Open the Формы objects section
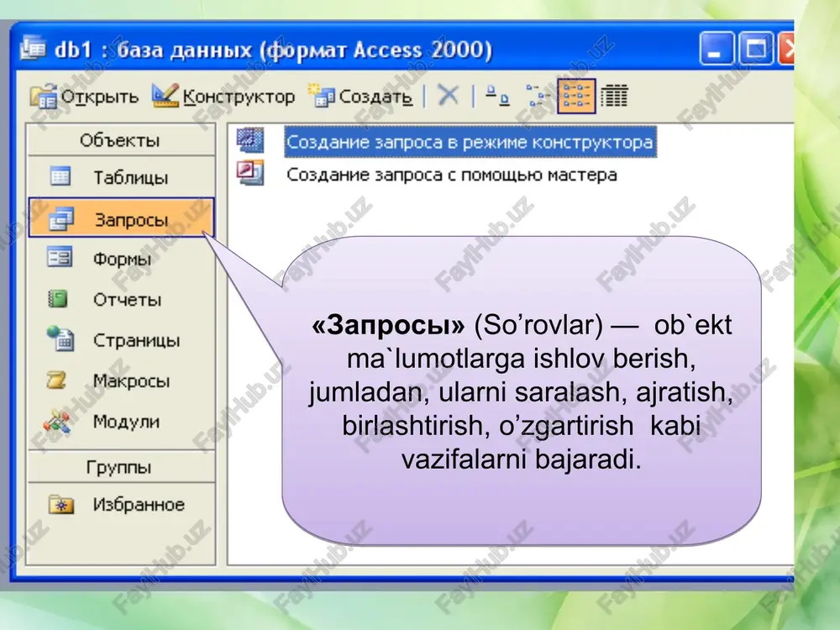The width and height of the screenshot is (840, 630). pyautogui.click(x=121, y=259)
